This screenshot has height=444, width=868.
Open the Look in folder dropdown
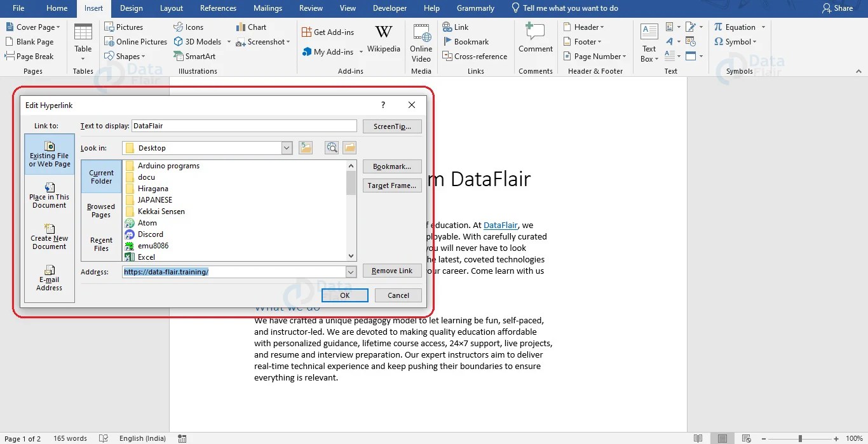(285, 147)
